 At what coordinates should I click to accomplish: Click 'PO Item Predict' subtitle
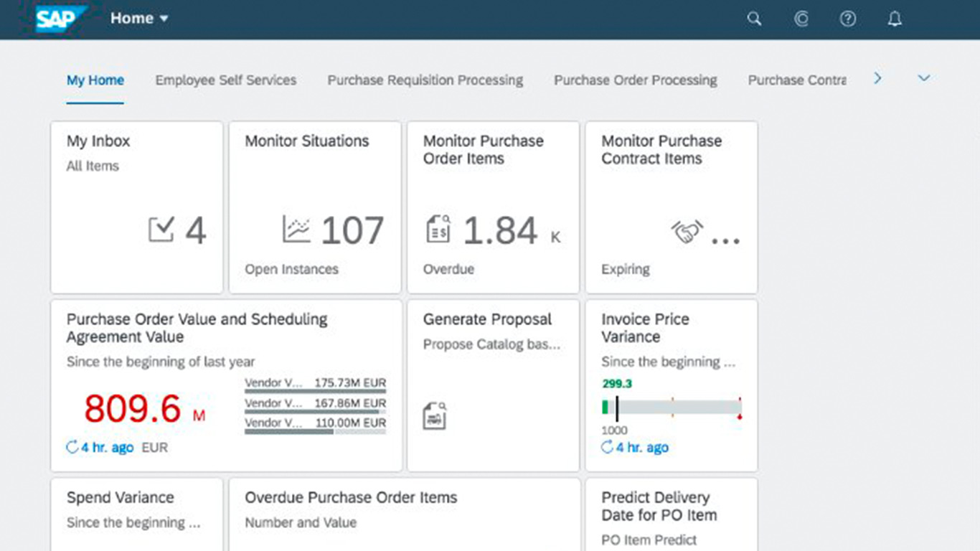click(x=649, y=540)
